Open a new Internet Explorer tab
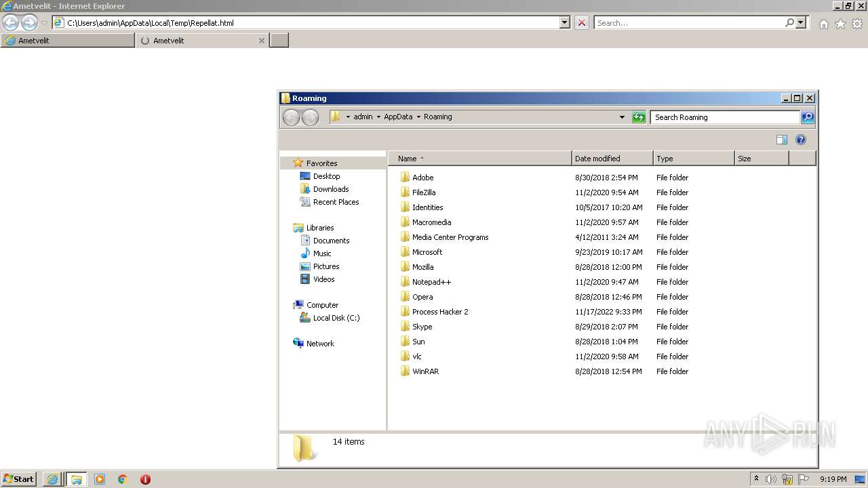Image resolution: width=868 pixels, height=488 pixels. point(279,41)
